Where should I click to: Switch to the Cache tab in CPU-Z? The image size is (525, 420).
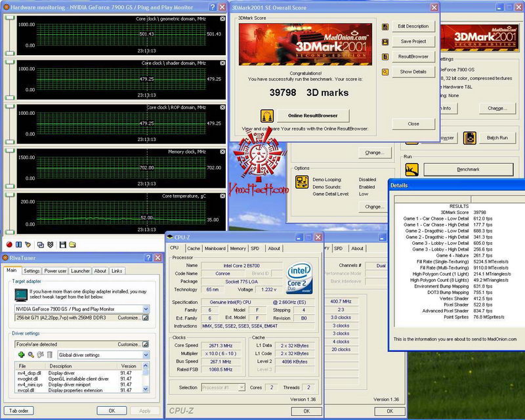(x=194, y=248)
